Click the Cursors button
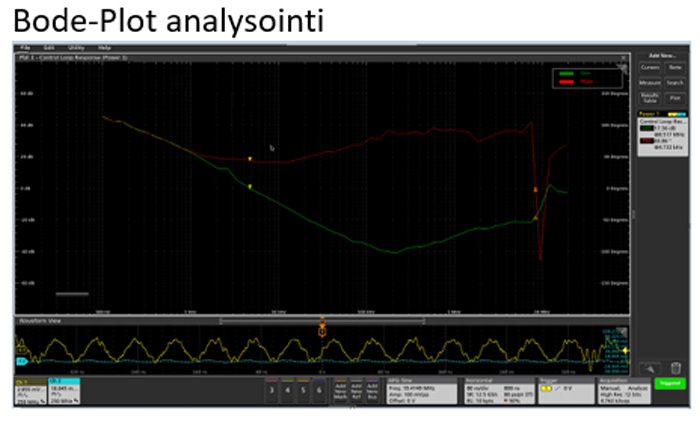 (650, 67)
